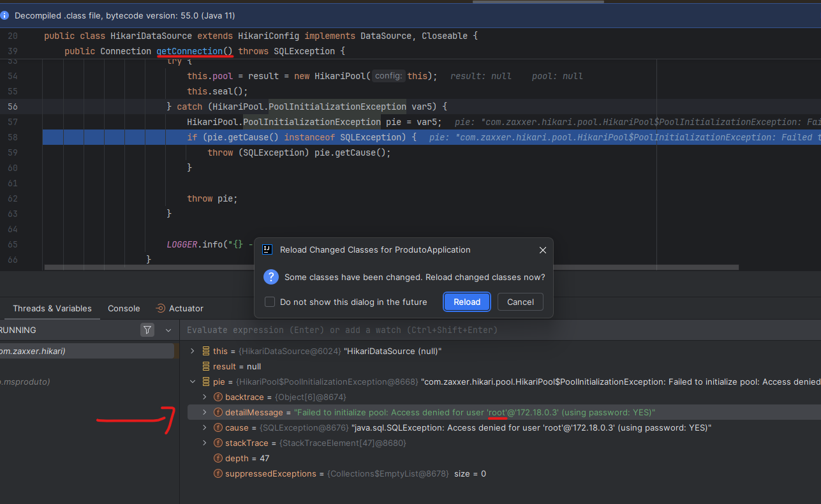The image size is (821, 504).
Task: Click line number 58 in the gutter
Action: tap(13, 137)
